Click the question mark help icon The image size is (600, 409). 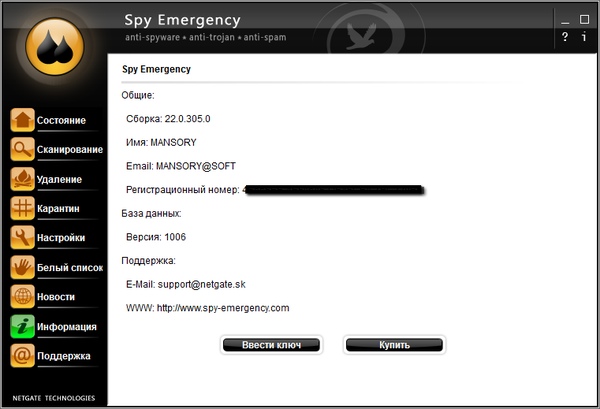click(x=565, y=37)
